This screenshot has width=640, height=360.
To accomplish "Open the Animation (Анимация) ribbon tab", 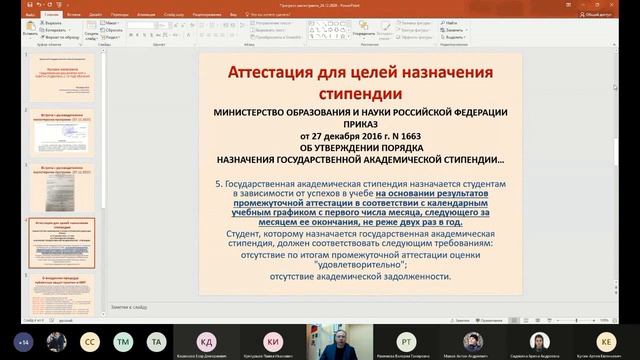I will coord(146,15).
